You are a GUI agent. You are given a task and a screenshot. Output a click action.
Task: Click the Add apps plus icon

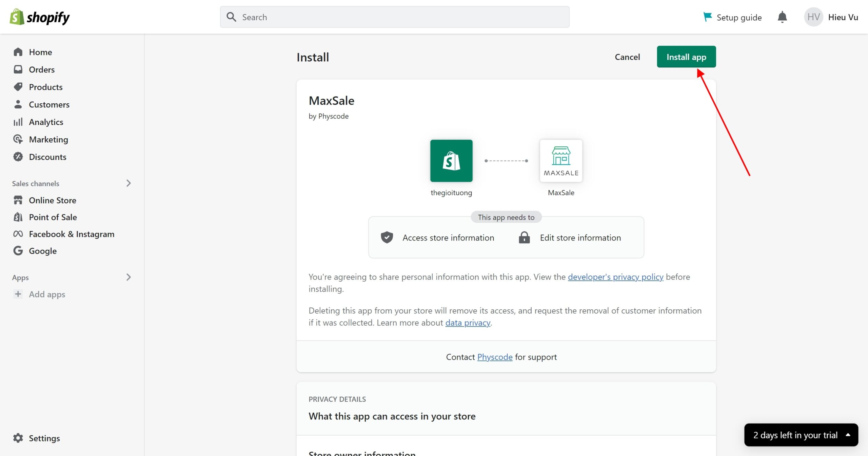pyautogui.click(x=18, y=294)
